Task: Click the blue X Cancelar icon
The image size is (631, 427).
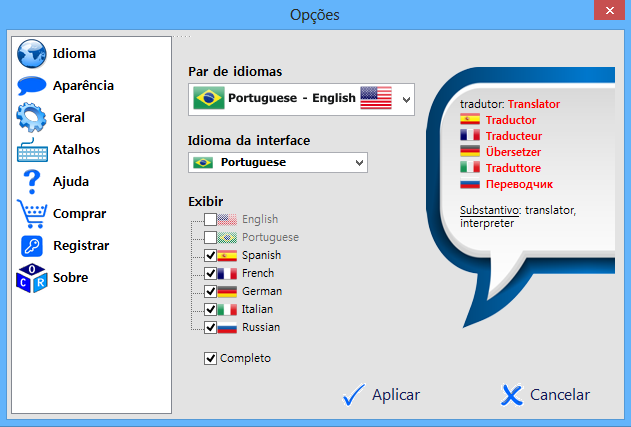Action: [x=512, y=395]
